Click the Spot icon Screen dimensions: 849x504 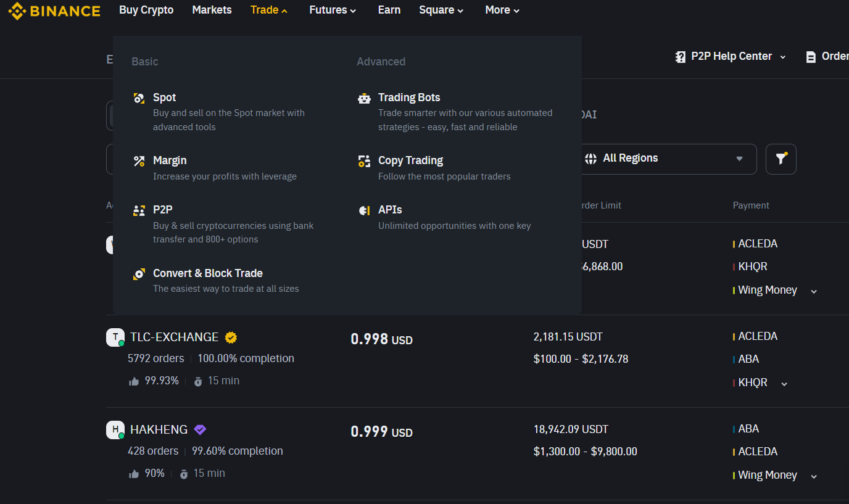click(x=139, y=98)
